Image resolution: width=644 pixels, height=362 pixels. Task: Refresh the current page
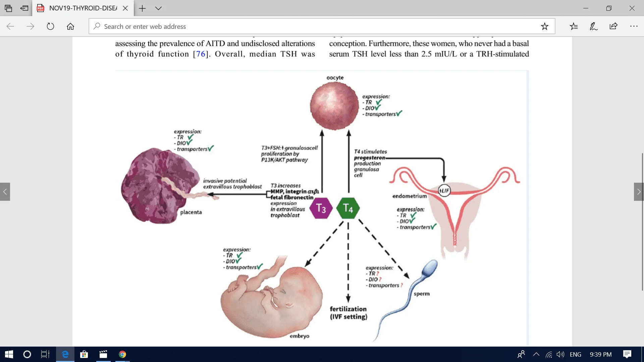(x=50, y=26)
